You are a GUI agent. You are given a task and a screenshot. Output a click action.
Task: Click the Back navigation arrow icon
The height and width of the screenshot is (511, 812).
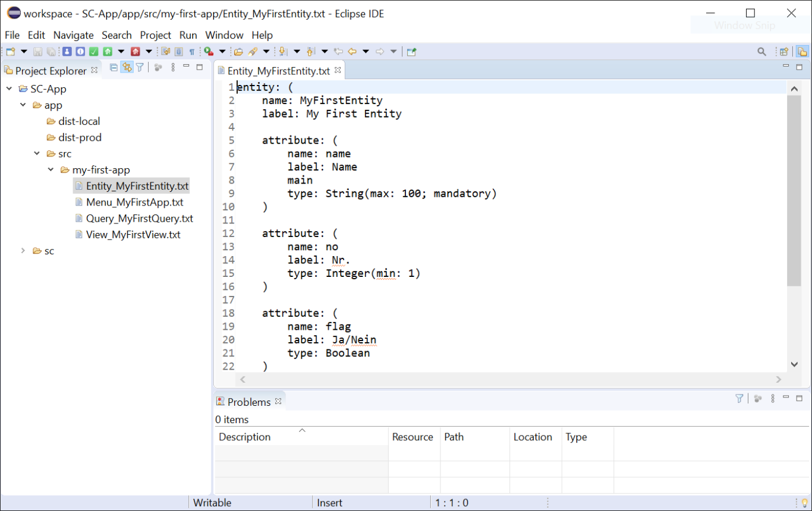352,52
